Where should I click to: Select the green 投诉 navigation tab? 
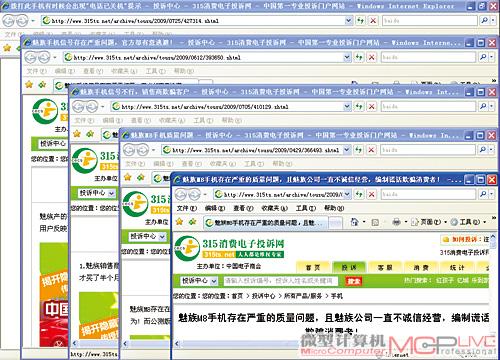pyautogui.click(x=349, y=268)
